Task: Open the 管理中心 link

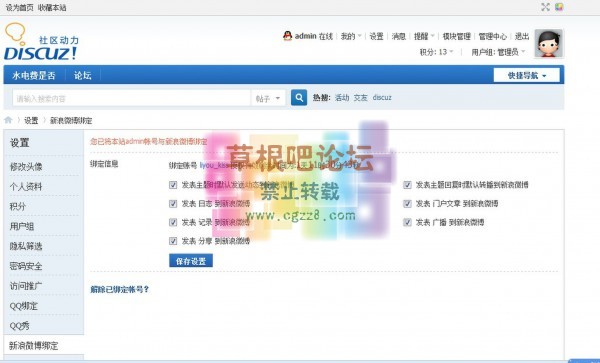Action: click(493, 36)
